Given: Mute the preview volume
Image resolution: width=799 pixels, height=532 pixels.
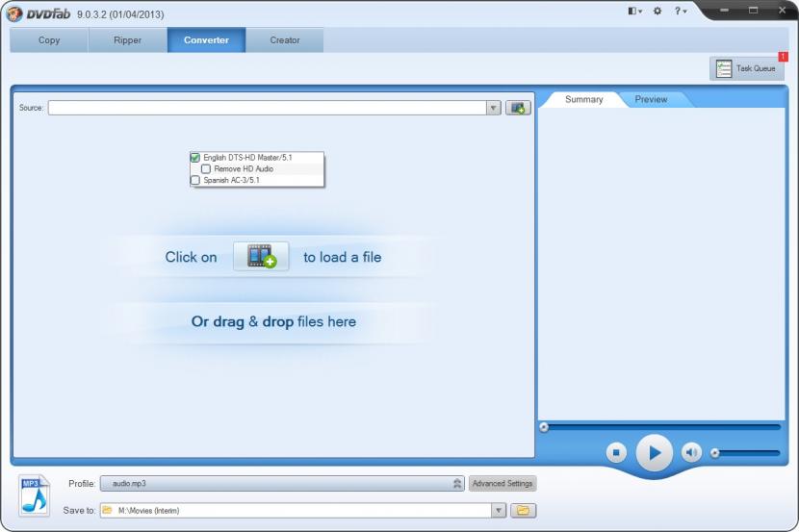Looking at the screenshot, I should click(x=691, y=452).
